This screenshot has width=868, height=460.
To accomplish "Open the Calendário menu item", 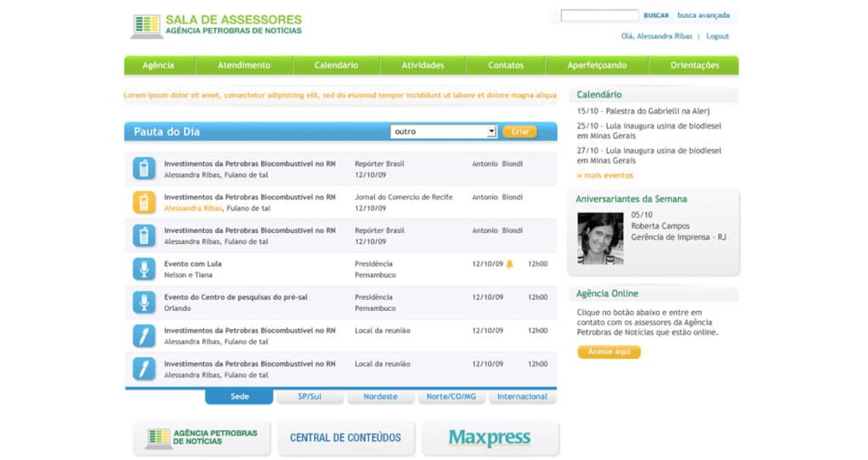I will 336,65.
